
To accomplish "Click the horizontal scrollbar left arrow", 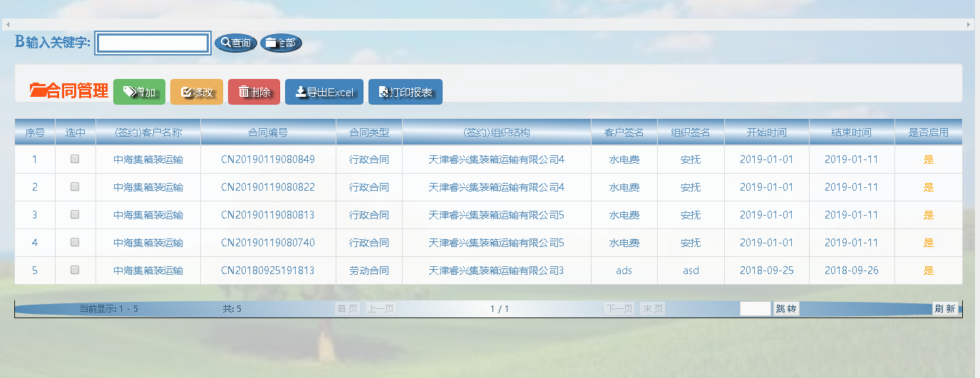I will 7,24.
